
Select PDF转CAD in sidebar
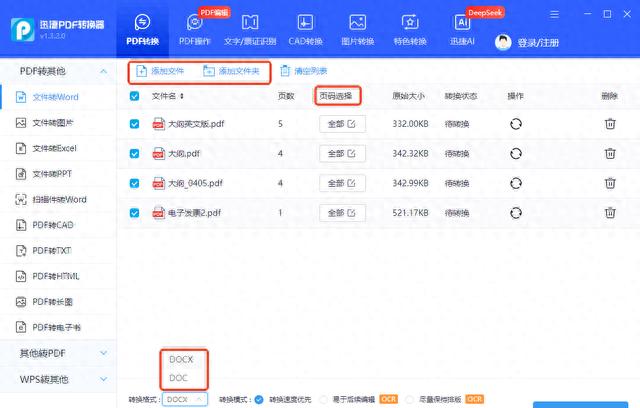58,225
